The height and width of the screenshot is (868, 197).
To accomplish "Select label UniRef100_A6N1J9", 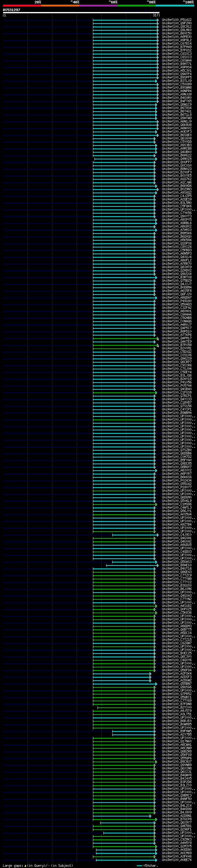I will (177, 122).
